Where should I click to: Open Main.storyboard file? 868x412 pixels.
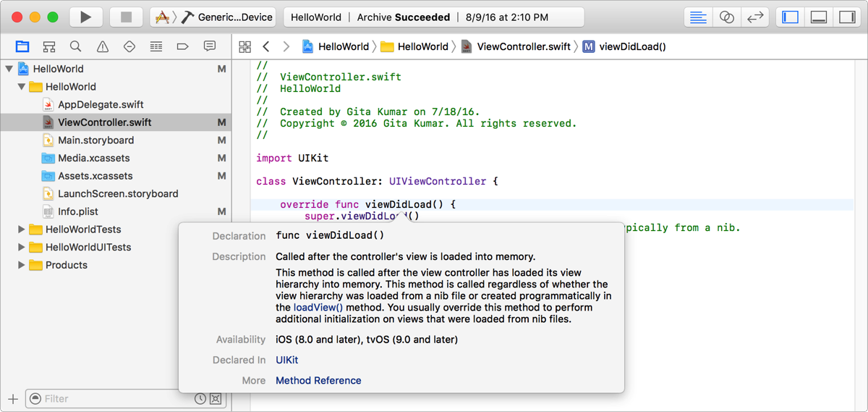95,140
